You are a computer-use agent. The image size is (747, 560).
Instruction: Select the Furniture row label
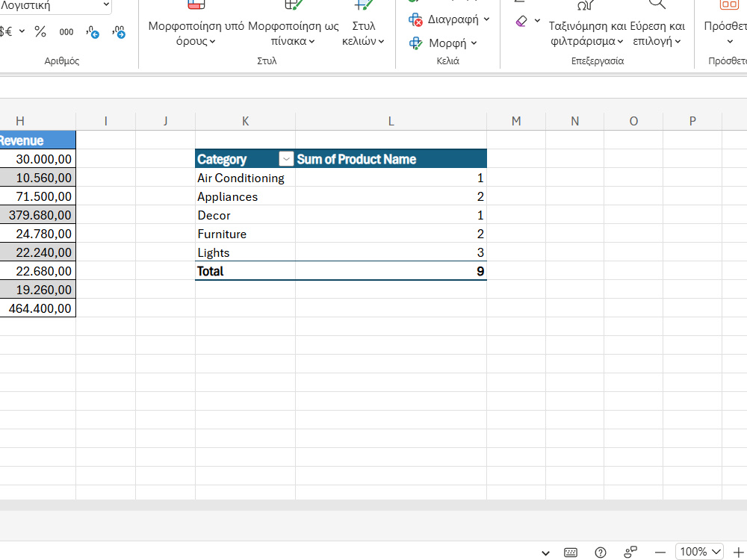[x=245, y=233]
